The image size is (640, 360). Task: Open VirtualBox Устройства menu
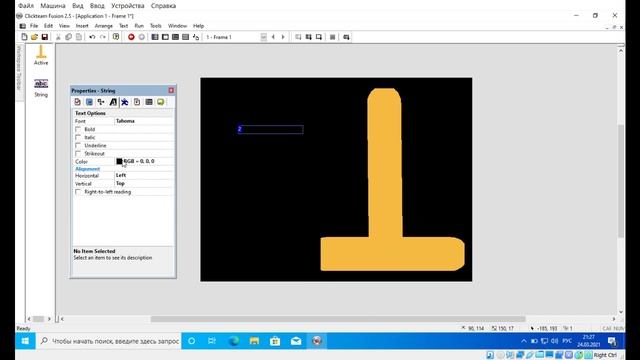[128, 6]
